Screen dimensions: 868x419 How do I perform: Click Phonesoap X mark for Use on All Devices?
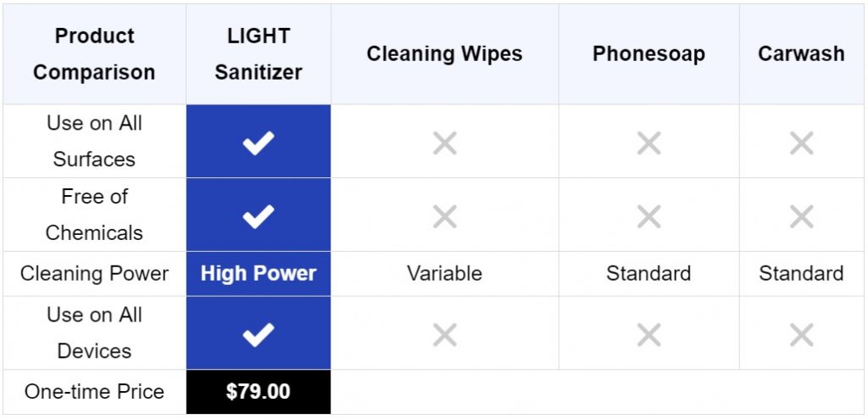[648, 334]
